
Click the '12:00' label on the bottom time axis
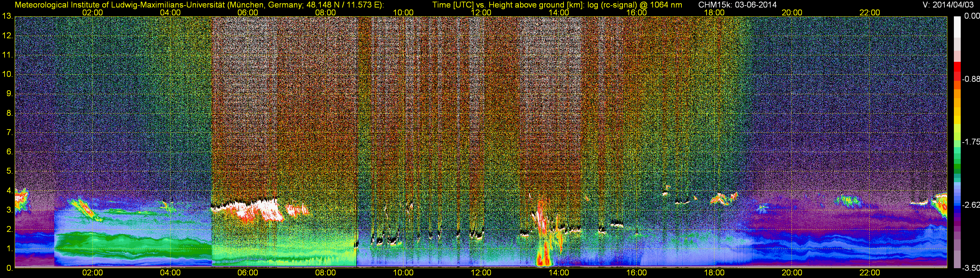(481, 273)
